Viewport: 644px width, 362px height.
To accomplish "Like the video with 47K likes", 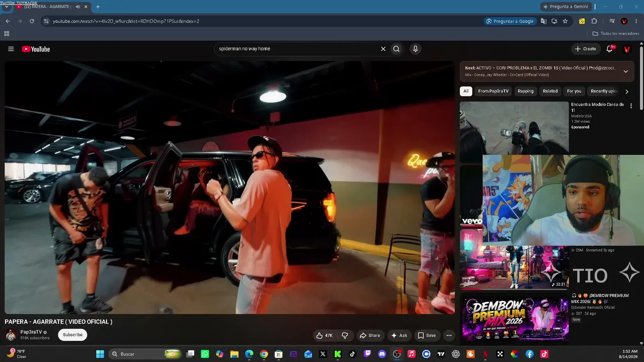I will tap(324, 335).
